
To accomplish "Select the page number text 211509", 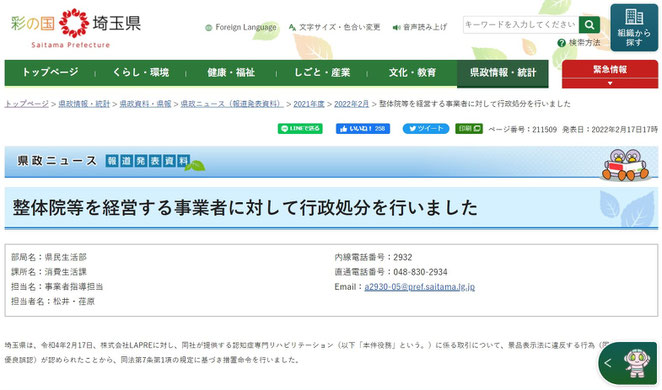I will tap(545, 130).
